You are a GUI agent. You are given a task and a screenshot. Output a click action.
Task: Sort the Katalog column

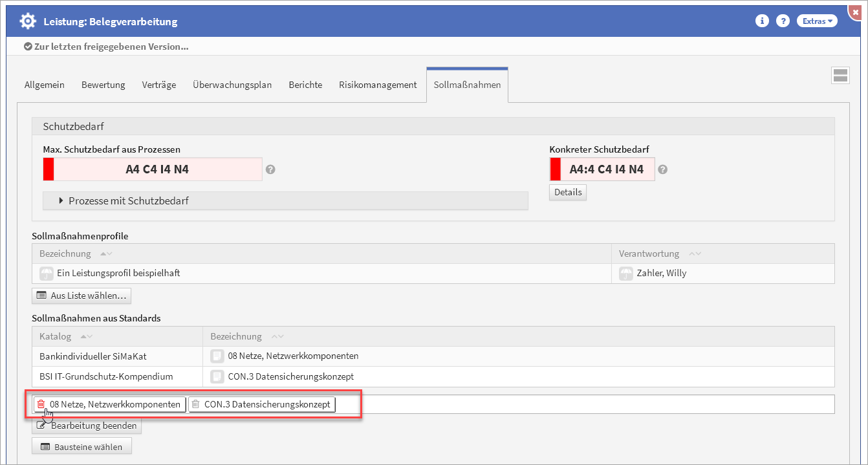tap(86, 336)
